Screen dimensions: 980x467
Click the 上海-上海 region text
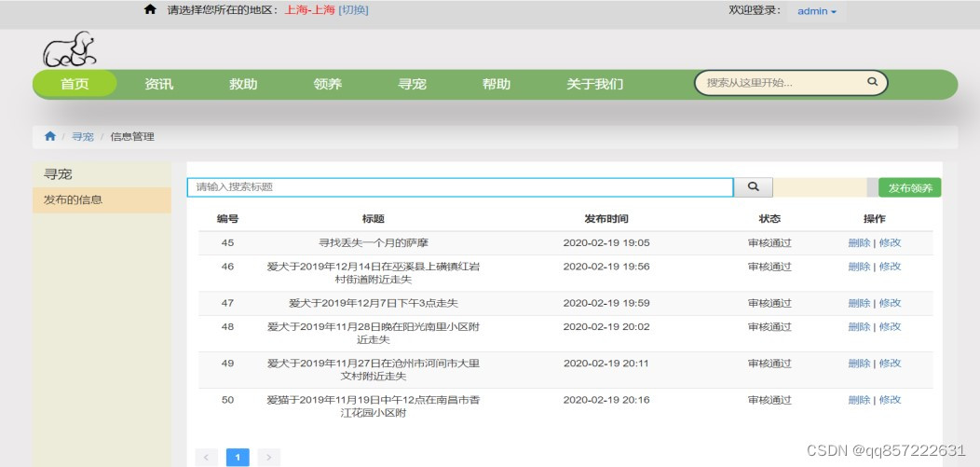310,10
